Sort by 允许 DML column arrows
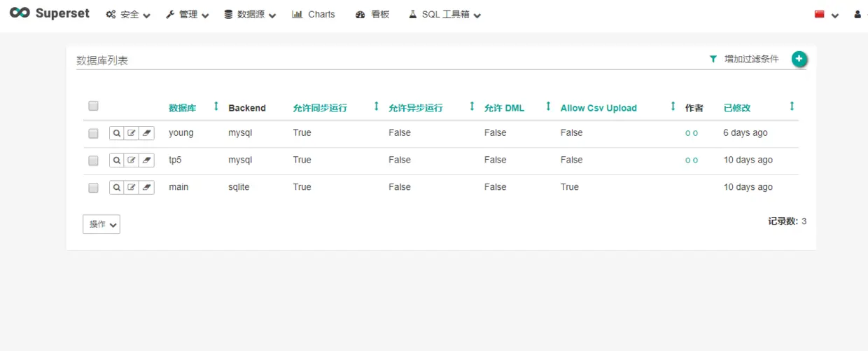Viewport: 868px width, 351px height. coord(548,106)
